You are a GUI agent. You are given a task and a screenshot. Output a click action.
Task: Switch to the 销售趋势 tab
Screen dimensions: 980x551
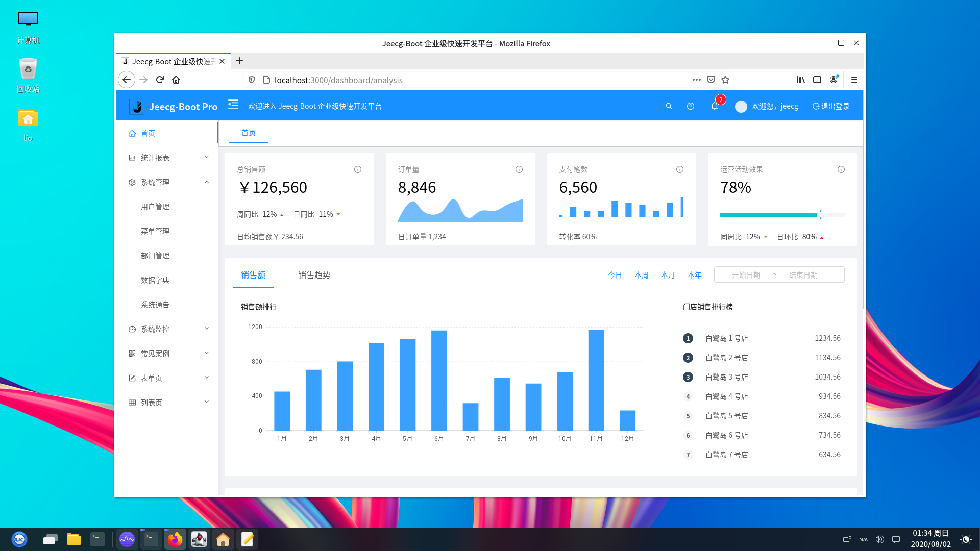pos(314,275)
